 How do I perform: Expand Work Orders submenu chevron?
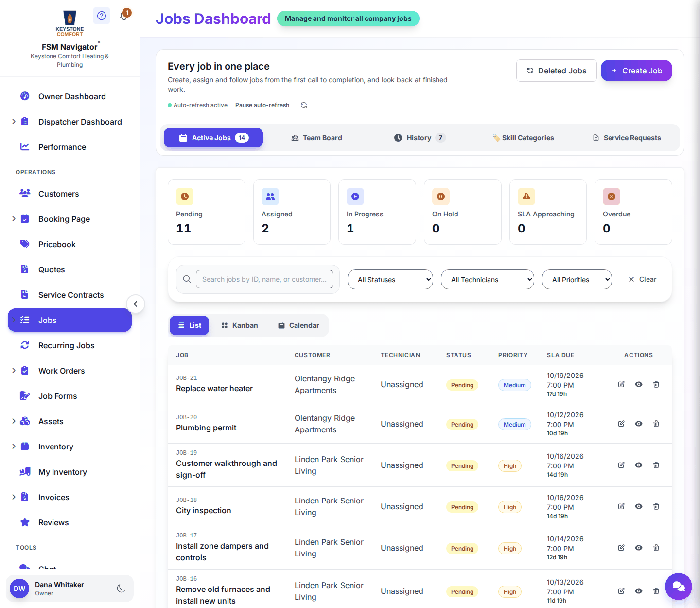point(14,371)
